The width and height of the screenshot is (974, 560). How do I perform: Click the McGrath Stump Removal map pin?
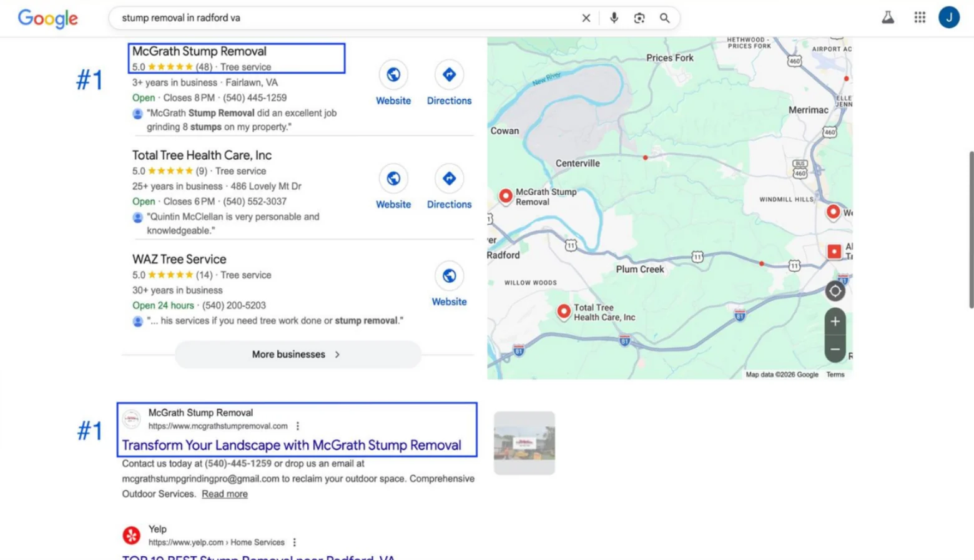(506, 196)
